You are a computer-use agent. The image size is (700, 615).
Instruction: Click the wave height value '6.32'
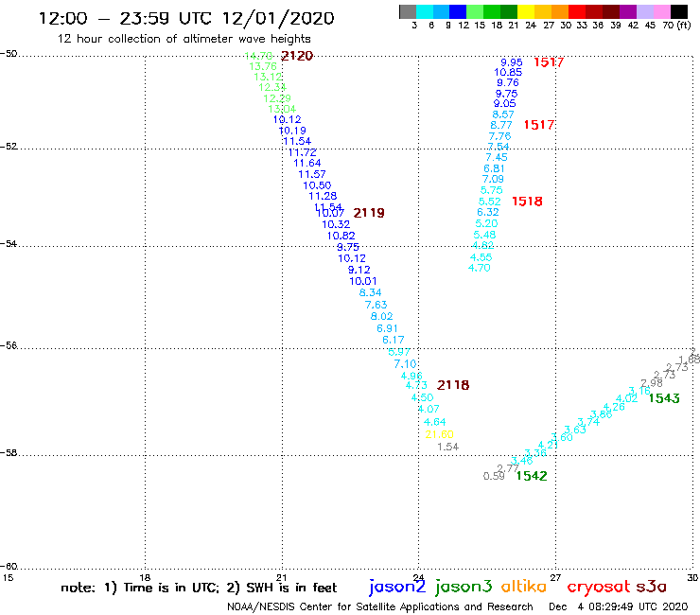pos(488,213)
